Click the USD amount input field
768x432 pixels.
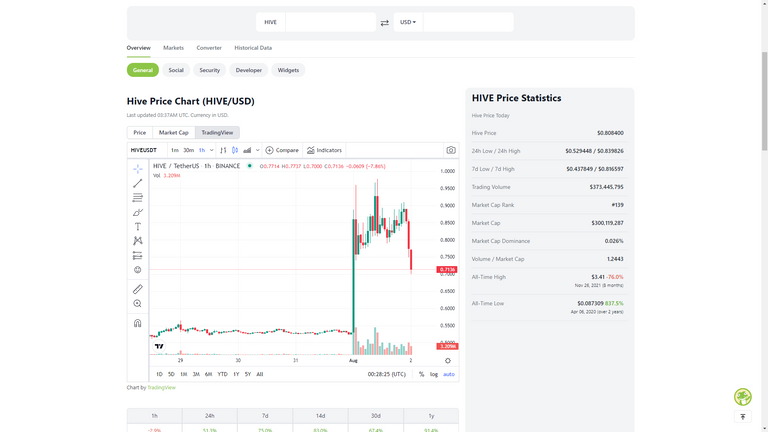point(468,22)
